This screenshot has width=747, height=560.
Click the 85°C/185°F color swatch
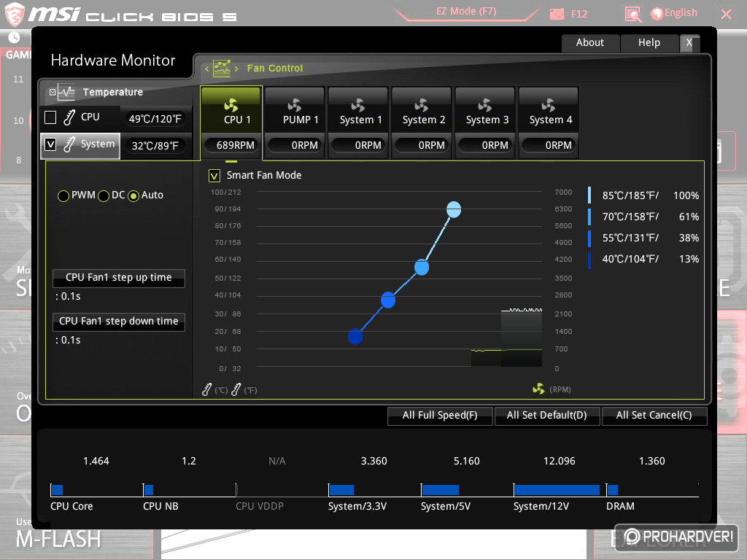point(589,195)
